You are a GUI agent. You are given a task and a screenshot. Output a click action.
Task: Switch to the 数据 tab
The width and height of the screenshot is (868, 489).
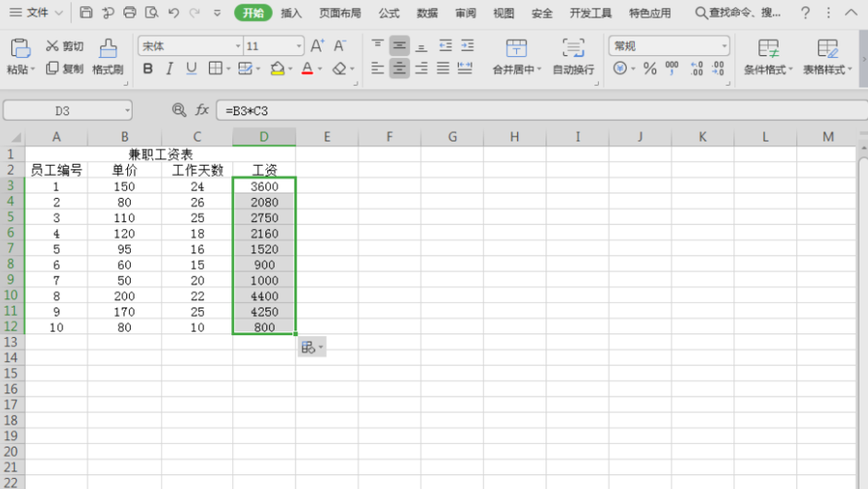coord(428,13)
